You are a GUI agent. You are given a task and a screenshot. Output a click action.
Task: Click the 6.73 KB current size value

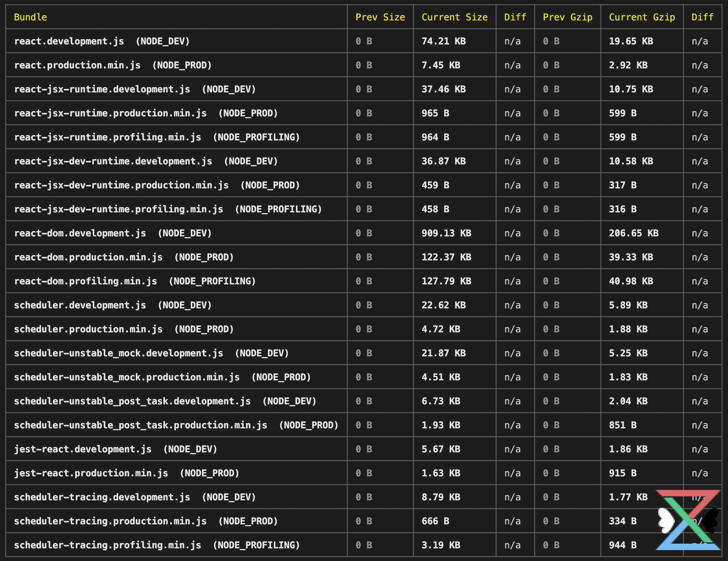[x=441, y=401]
